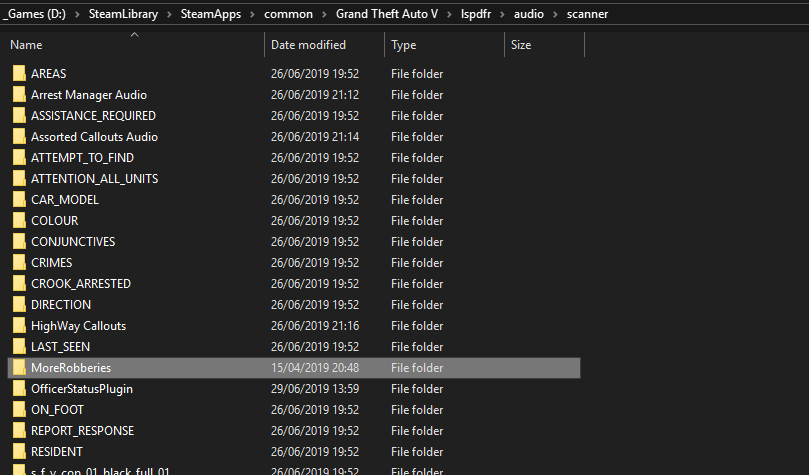Expand breadcrumb chevron after Grand Theft Auto V
Viewport: 809px width, 475px height.
coord(449,14)
